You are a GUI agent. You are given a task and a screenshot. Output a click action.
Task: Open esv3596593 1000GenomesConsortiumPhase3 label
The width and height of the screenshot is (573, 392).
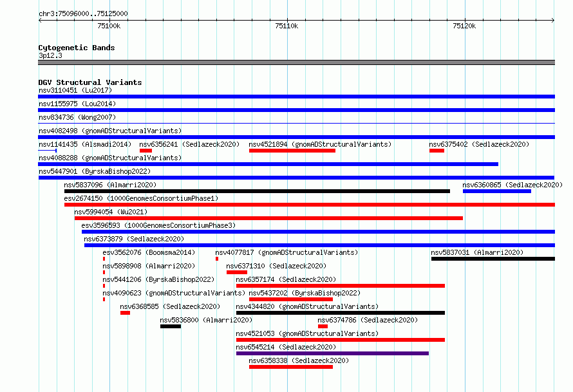(158, 225)
